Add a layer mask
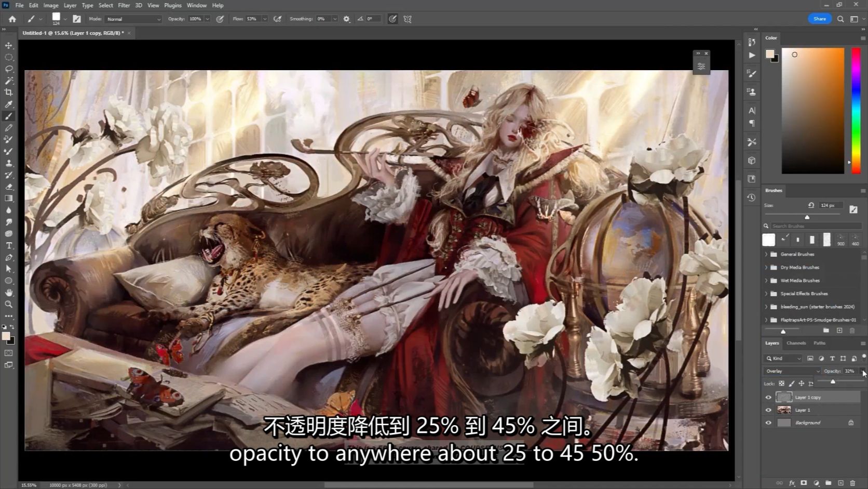 point(804,483)
